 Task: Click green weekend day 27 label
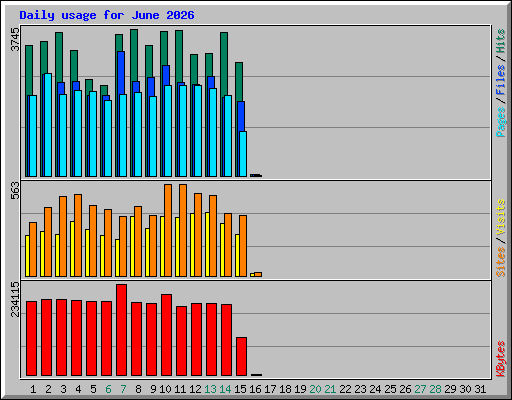(x=420, y=389)
